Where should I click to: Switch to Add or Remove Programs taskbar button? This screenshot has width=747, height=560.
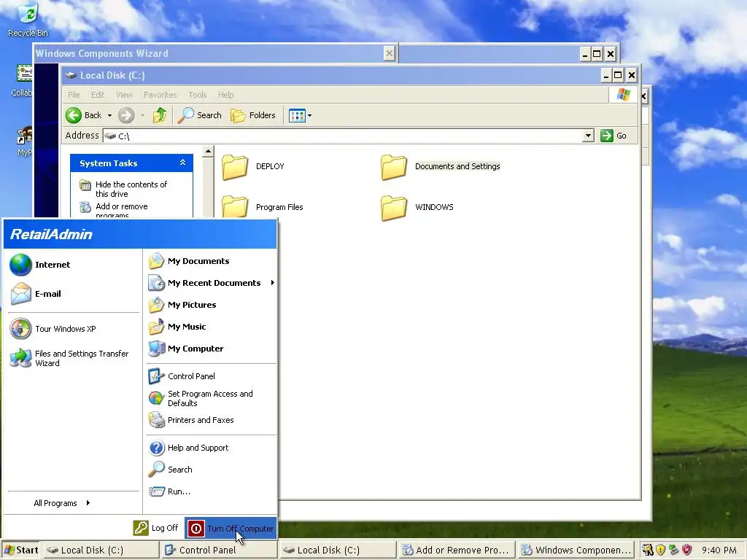point(457,551)
